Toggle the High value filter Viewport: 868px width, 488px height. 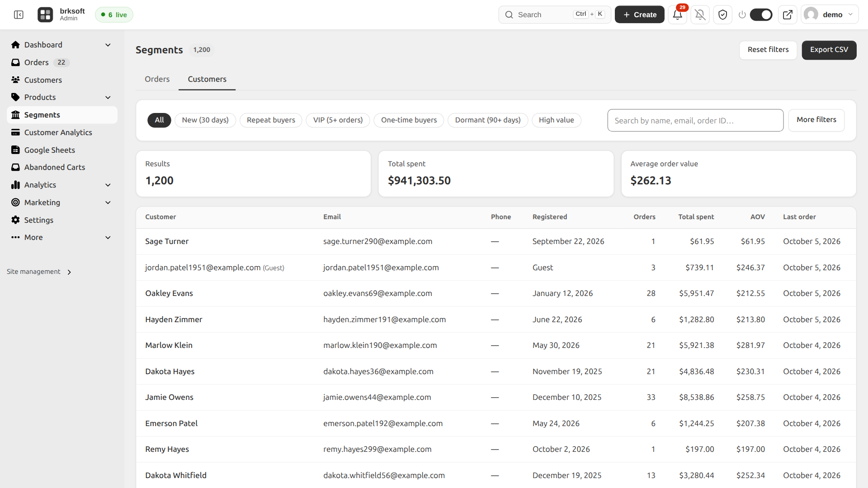[x=557, y=120]
